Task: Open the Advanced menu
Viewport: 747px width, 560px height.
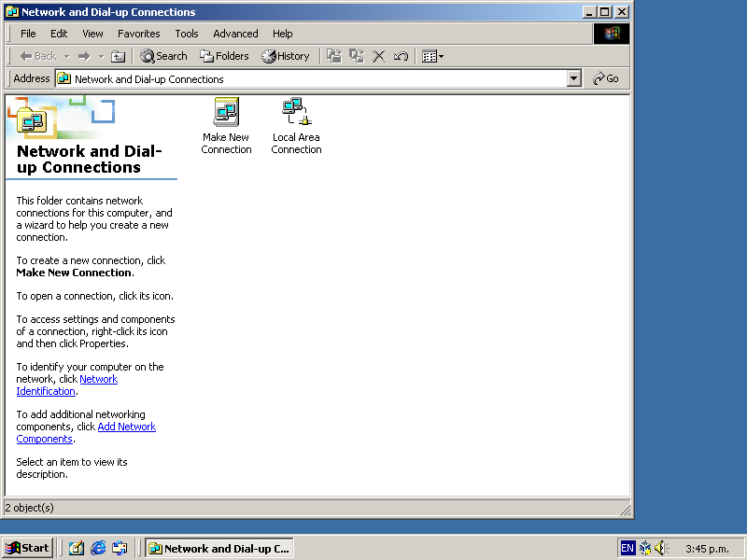Action: (235, 34)
